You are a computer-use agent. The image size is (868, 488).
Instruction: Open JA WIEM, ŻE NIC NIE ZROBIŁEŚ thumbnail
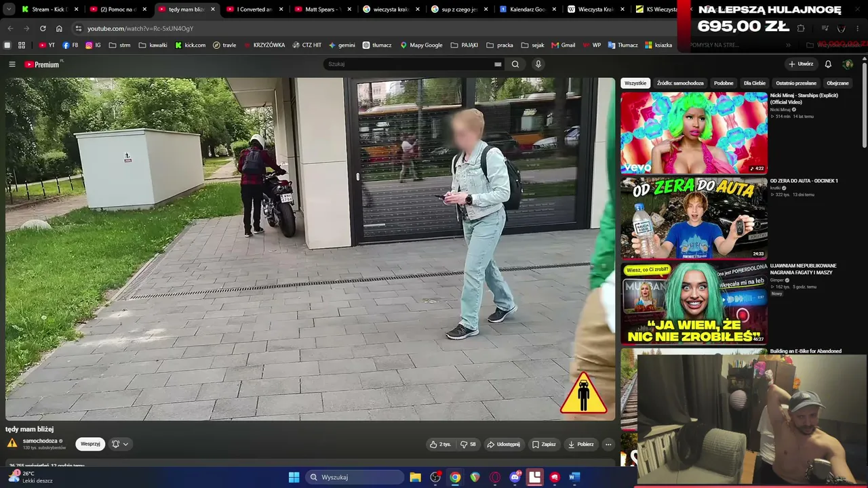coord(694,304)
